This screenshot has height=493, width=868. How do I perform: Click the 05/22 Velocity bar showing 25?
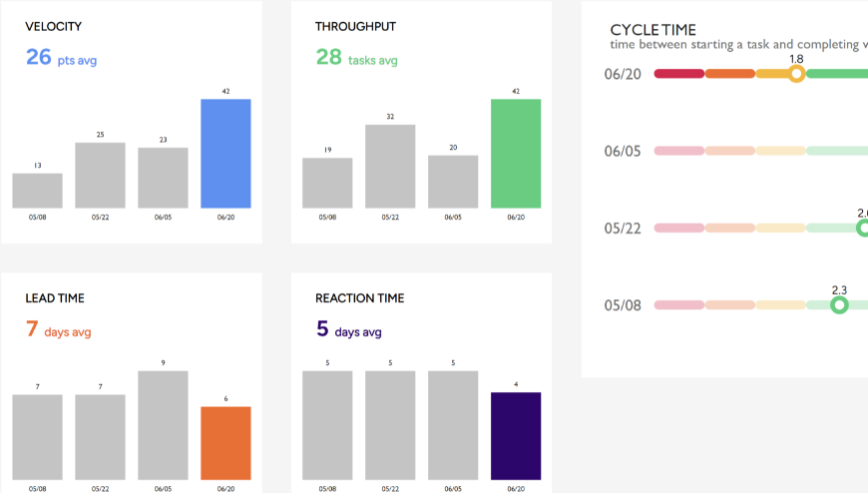tap(100, 176)
